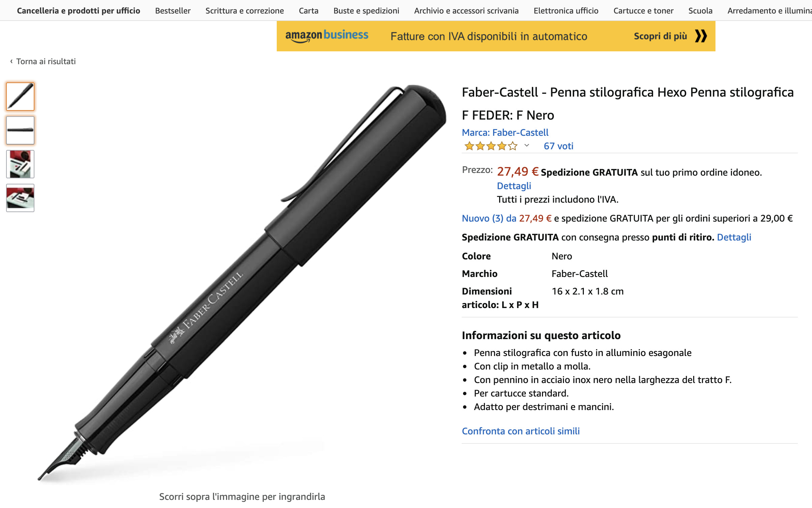Expand the rating breakdown dropdown arrow
The image size is (812, 508).
click(526, 146)
